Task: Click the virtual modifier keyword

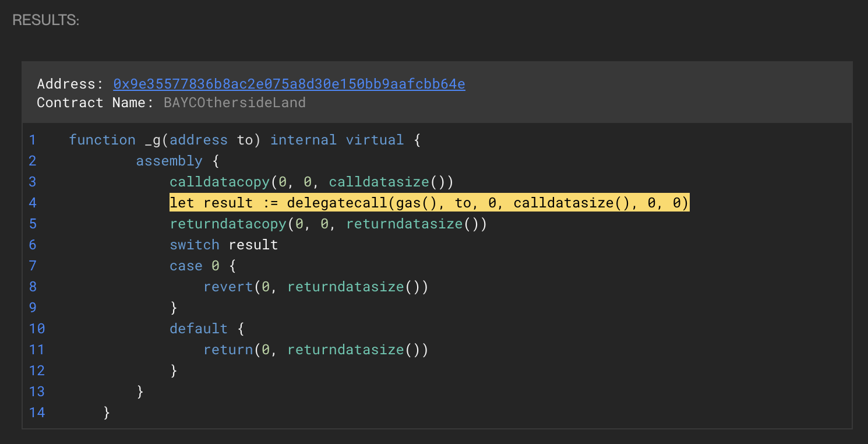Action: click(x=375, y=140)
